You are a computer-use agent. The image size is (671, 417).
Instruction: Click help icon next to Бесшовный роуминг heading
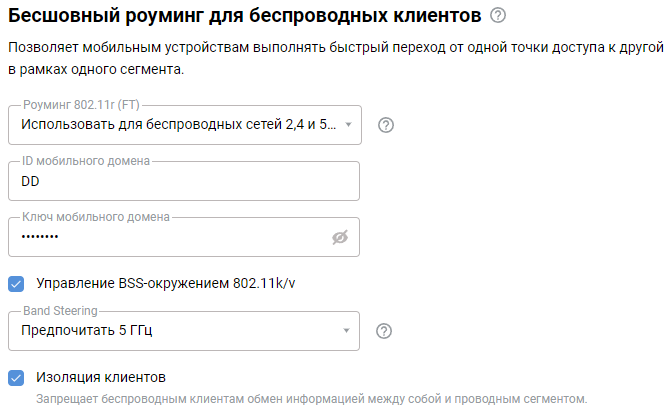[498, 15]
